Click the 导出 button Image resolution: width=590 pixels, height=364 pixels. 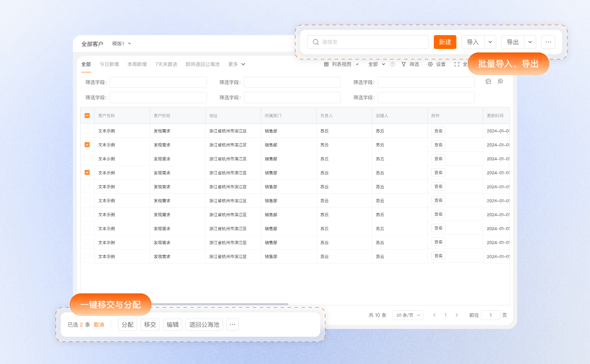[513, 42]
